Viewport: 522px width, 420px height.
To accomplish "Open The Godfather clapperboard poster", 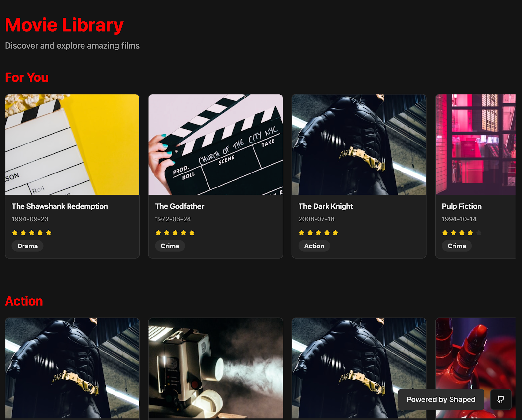I will [x=216, y=144].
